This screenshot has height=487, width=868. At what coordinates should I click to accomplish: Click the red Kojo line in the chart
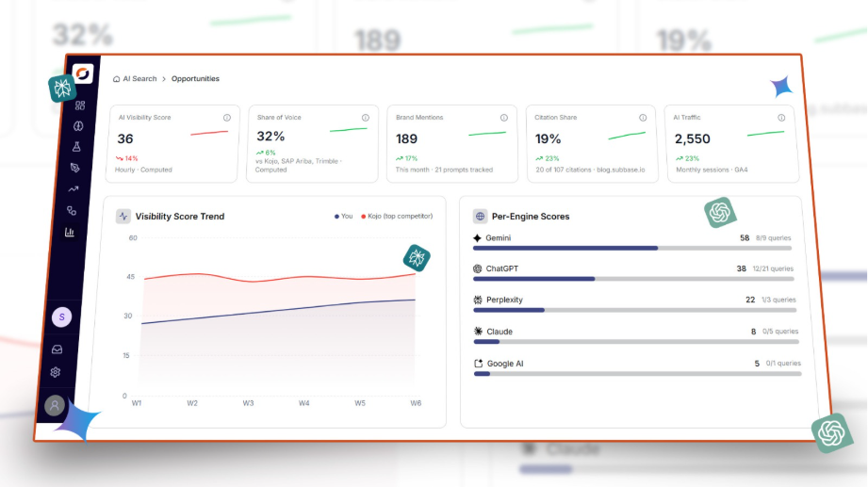tap(280, 278)
